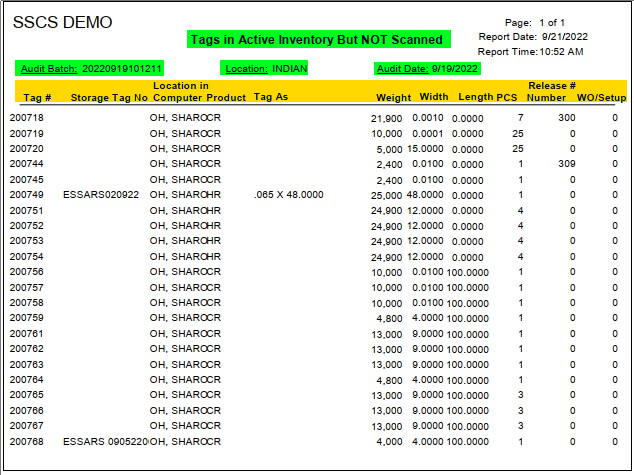Viewport: 634px width, 475px height.
Task: Select the report title Tags in Active Inventory But NOT Scanned
Action: 317,40
